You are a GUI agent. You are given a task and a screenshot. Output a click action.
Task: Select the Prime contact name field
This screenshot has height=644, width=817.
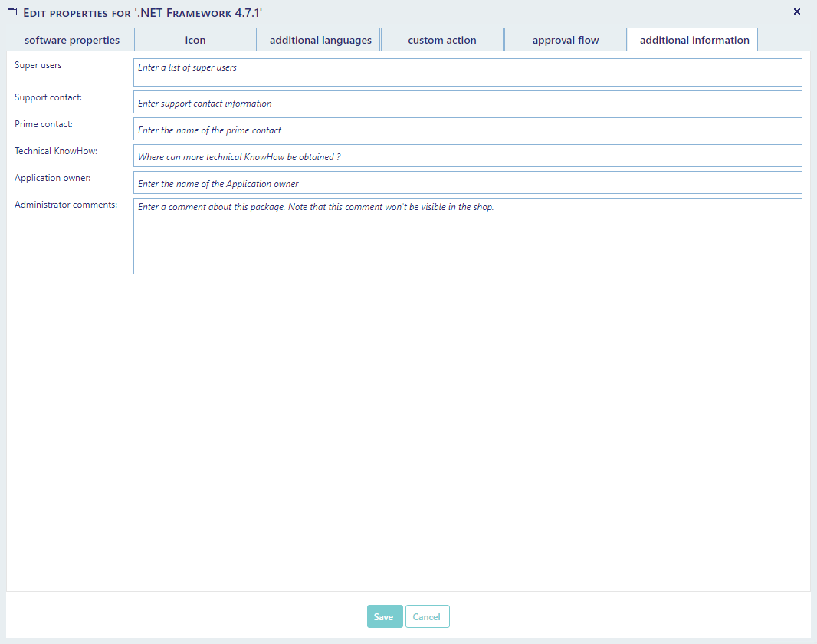[x=468, y=130]
